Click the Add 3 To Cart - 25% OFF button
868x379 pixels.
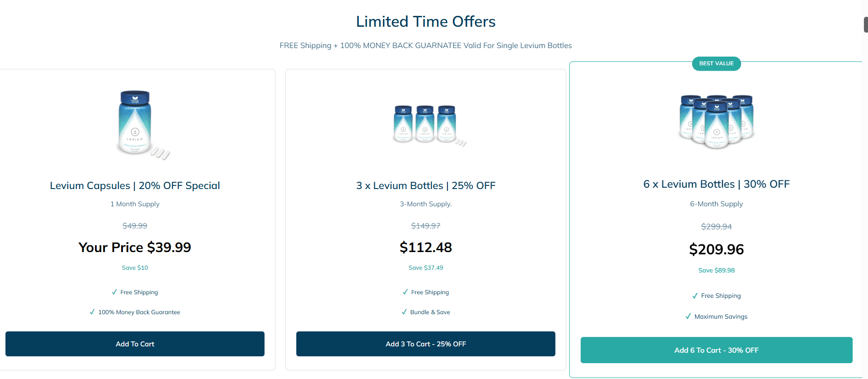426,344
